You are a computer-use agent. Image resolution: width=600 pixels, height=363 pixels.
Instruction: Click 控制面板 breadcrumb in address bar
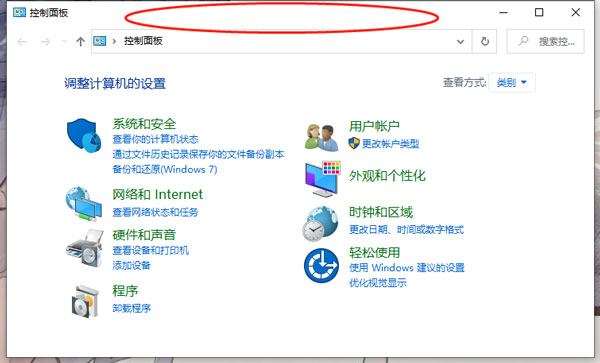(x=143, y=41)
